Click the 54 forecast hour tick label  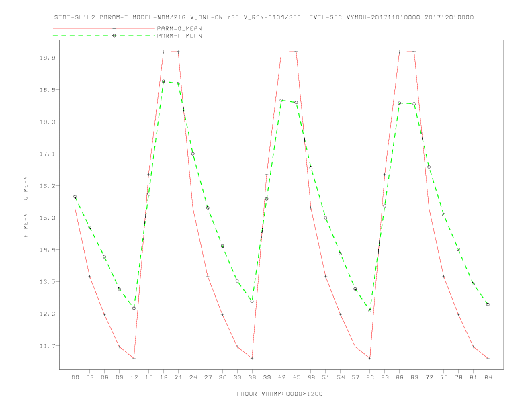[x=341, y=377]
